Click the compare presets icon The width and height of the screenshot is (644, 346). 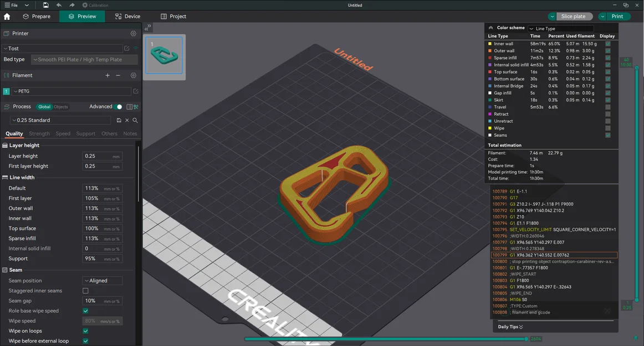(x=136, y=107)
